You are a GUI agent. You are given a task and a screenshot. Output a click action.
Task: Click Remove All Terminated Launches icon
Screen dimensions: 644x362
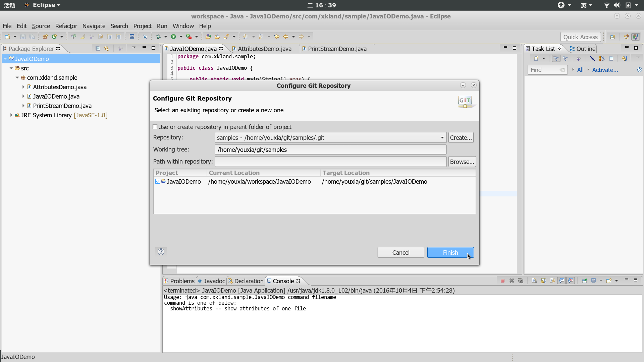[x=521, y=281]
